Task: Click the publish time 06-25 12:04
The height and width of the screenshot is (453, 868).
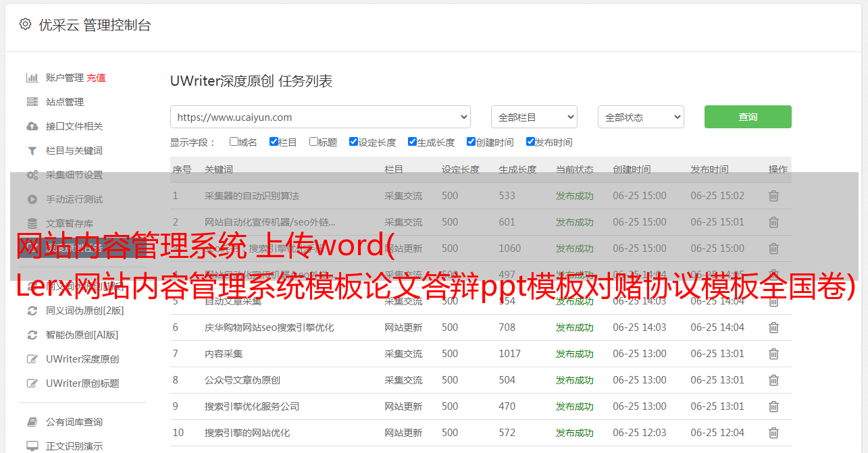Action: 717,433
